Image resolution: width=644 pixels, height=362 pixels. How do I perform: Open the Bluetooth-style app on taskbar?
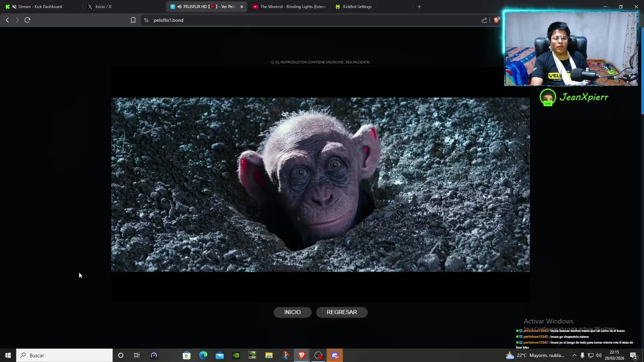pyautogui.click(x=285, y=355)
